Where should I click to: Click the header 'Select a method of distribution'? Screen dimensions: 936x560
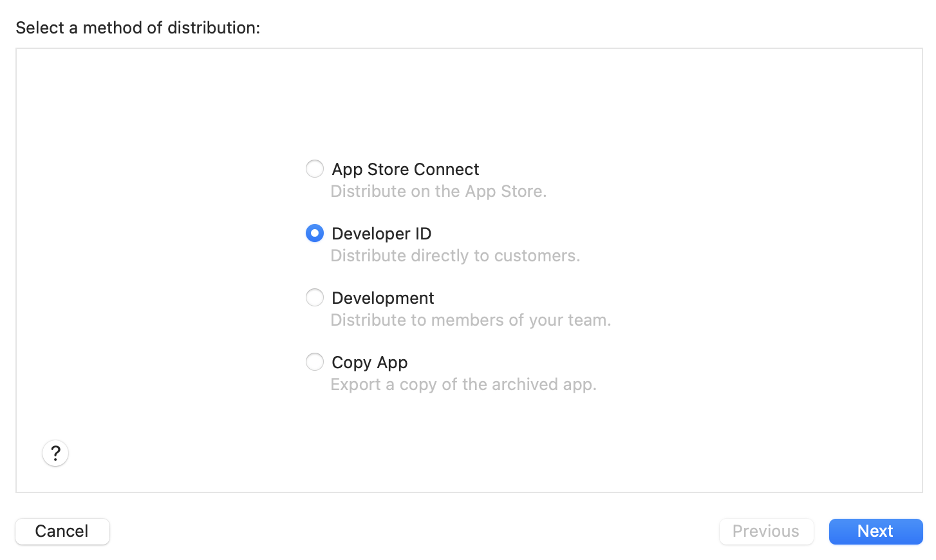tap(137, 28)
